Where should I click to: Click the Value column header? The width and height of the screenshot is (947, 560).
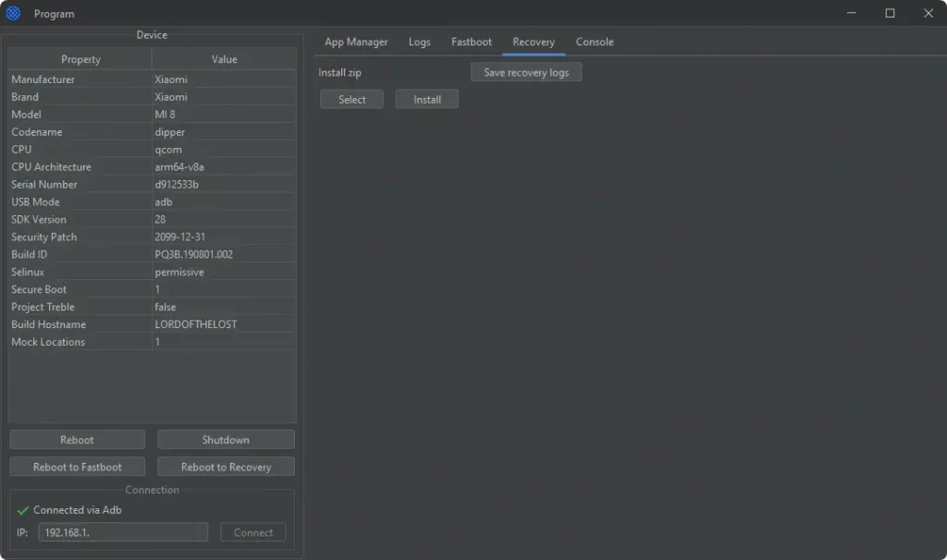tap(224, 59)
